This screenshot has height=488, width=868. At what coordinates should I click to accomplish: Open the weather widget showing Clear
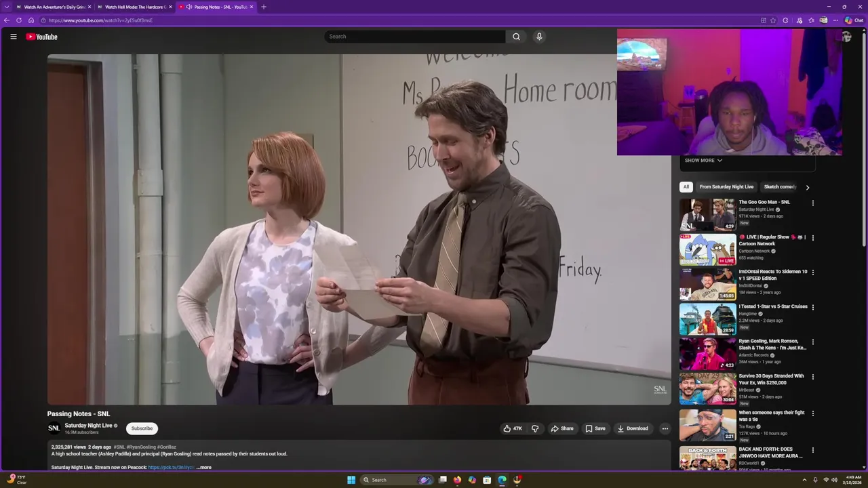[x=18, y=480]
